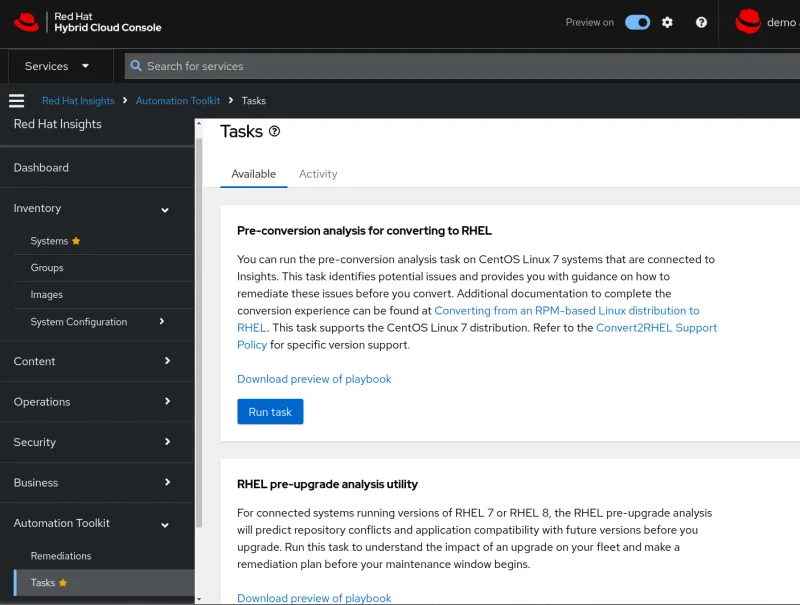Open the Services dropdown
This screenshot has width=800, height=605.
[x=60, y=66]
